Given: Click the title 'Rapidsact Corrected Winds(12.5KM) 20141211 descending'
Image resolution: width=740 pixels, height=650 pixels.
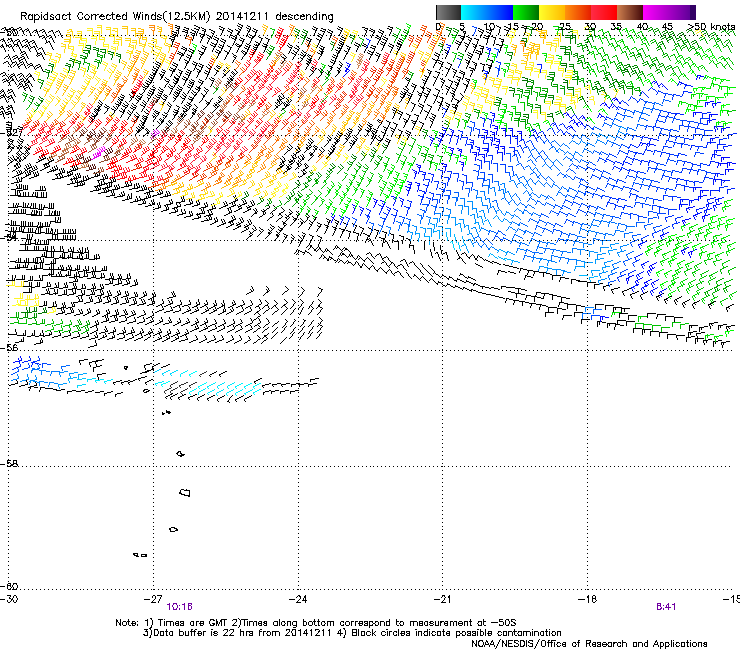Looking at the screenshot, I should (177, 17).
